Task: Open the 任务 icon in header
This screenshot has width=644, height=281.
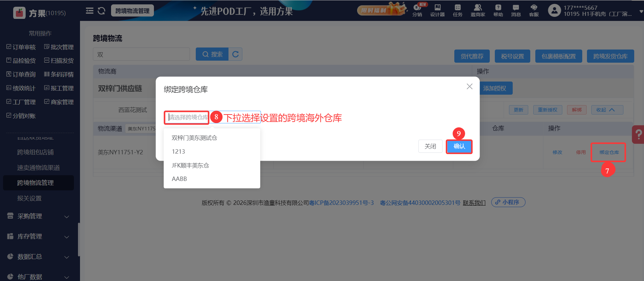Action: click(458, 10)
